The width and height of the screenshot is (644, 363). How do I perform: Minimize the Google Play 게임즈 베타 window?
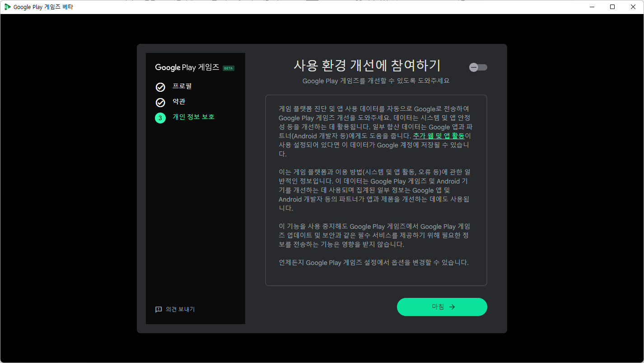[x=592, y=7]
